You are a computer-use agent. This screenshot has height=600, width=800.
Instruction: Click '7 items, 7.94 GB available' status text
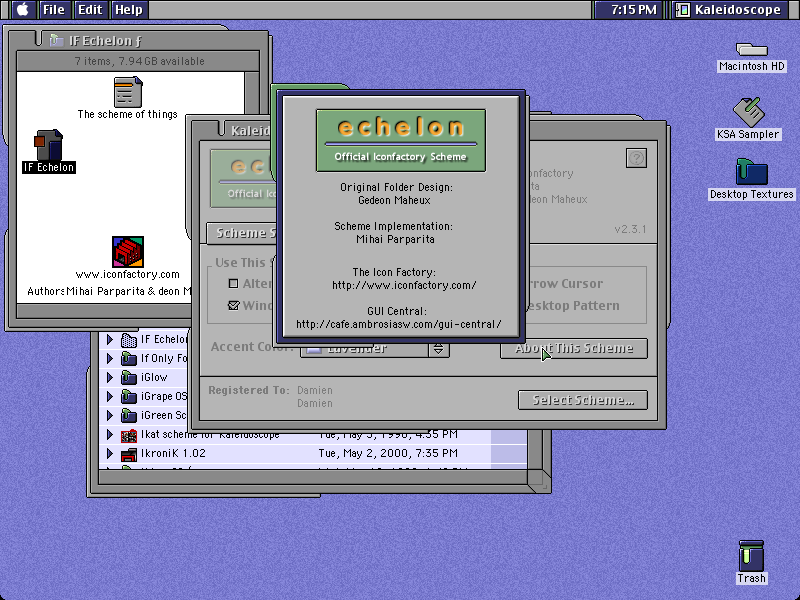pyautogui.click(x=139, y=61)
